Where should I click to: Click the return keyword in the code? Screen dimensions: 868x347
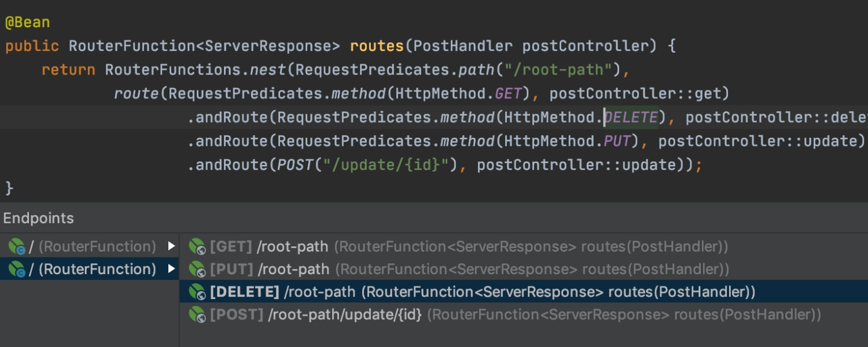tap(68, 70)
